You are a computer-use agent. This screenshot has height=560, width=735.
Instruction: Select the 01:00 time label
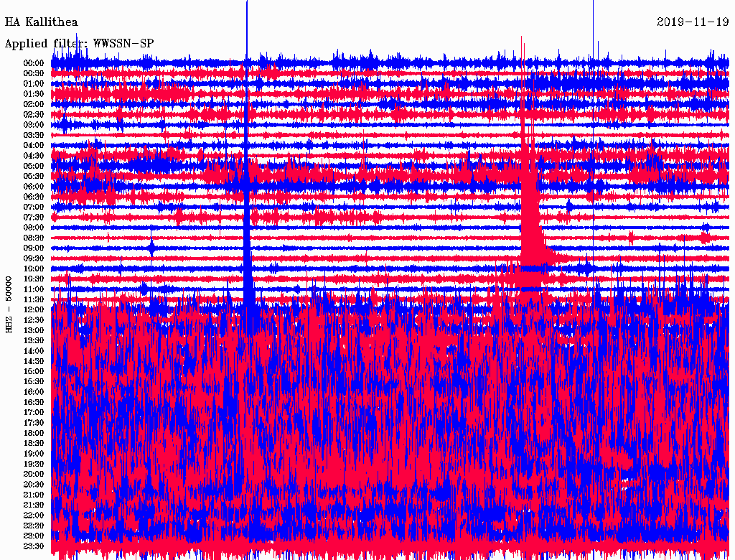click(34, 84)
